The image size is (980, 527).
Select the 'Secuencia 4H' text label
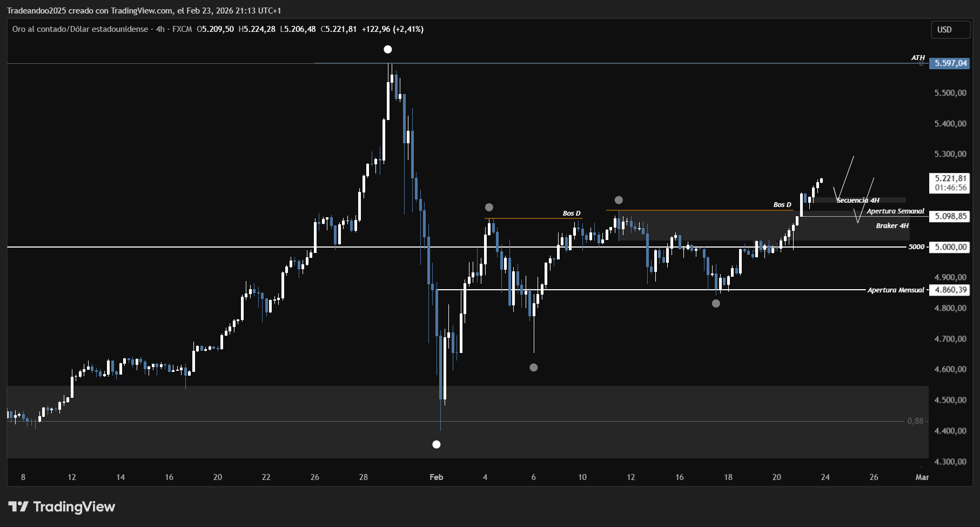coord(858,201)
